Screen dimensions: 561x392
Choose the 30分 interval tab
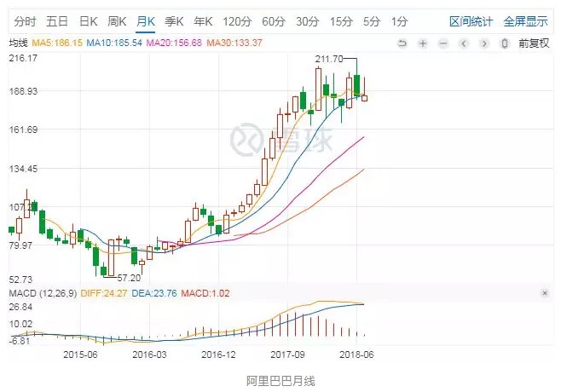point(307,22)
